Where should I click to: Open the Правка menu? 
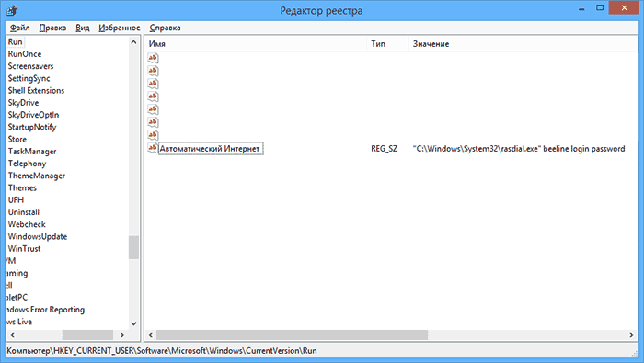[x=52, y=28]
